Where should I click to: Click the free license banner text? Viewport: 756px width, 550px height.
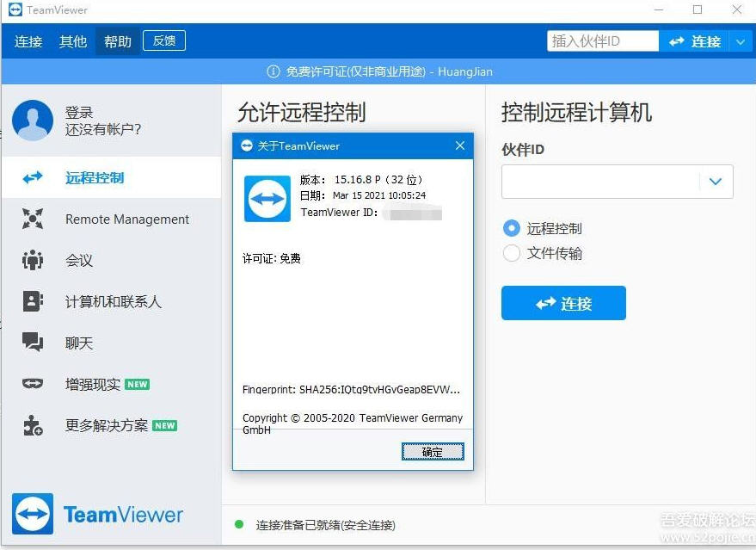pos(389,72)
